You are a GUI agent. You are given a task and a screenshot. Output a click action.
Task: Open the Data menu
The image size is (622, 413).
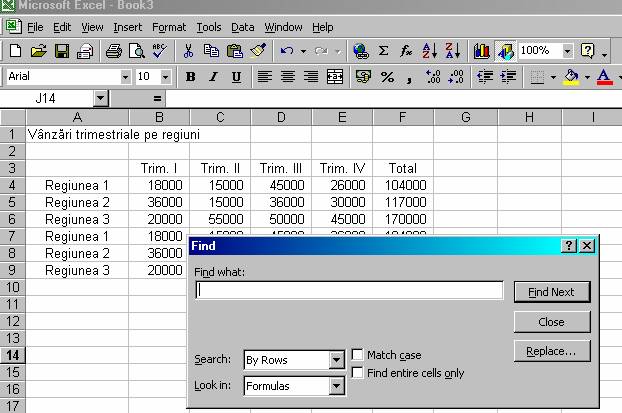click(243, 27)
